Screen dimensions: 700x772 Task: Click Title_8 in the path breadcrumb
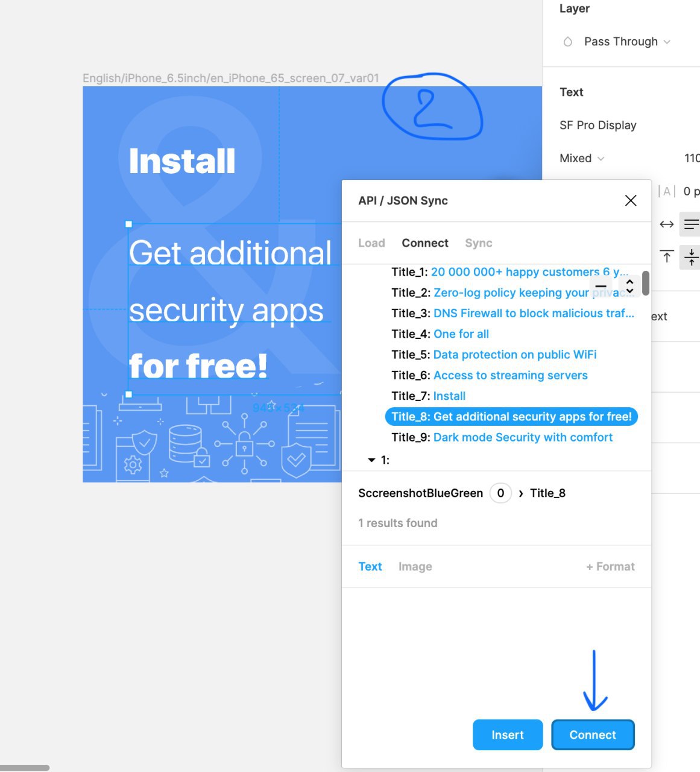tap(547, 493)
